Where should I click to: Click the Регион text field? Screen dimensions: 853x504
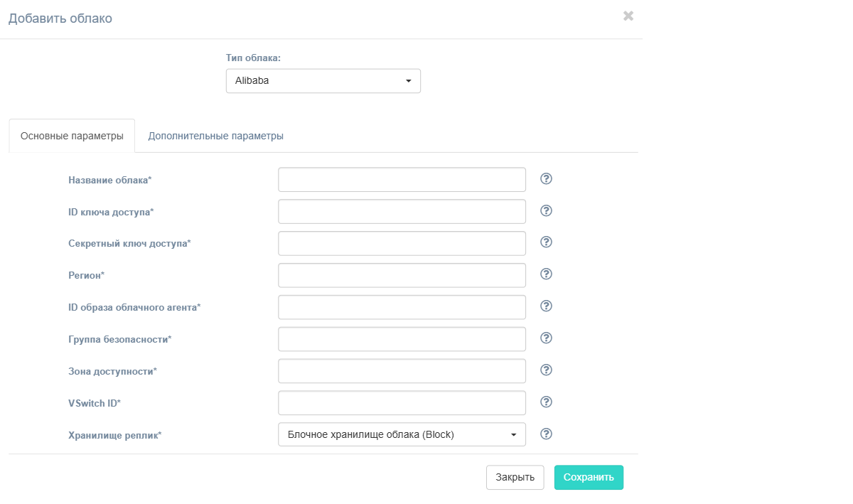tap(401, 275)
